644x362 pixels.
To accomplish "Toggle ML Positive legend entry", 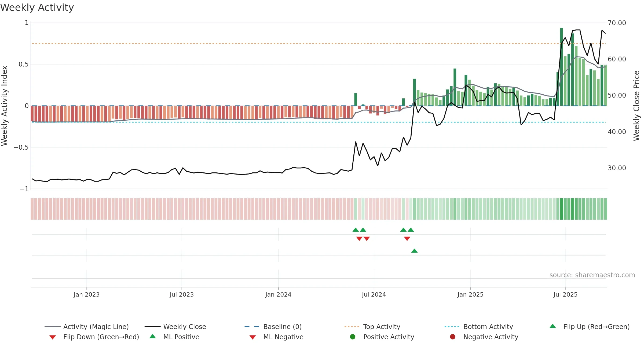I will pyautogui.click(x=174, y=337).
